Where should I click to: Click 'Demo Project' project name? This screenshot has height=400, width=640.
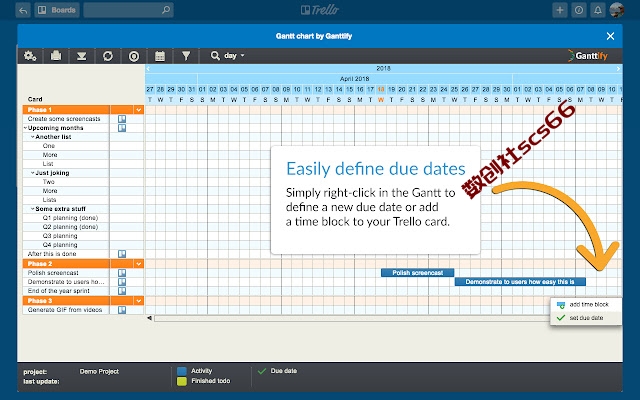(99, 371)
